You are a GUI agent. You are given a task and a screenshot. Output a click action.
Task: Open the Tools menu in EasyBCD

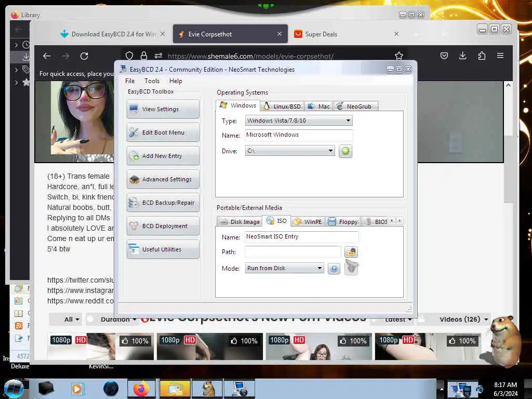tap(152, 81)
